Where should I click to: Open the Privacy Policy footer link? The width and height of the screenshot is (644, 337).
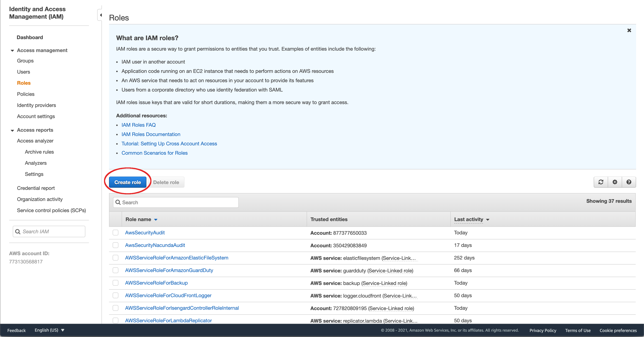click(543, 330)
